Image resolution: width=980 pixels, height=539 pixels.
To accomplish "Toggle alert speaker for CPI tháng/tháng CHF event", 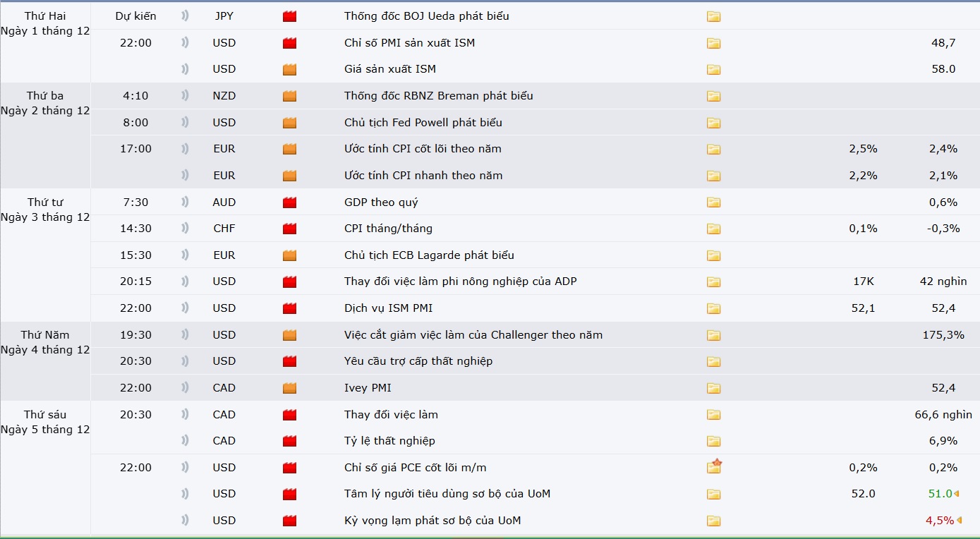I will [x=185, y=228].
